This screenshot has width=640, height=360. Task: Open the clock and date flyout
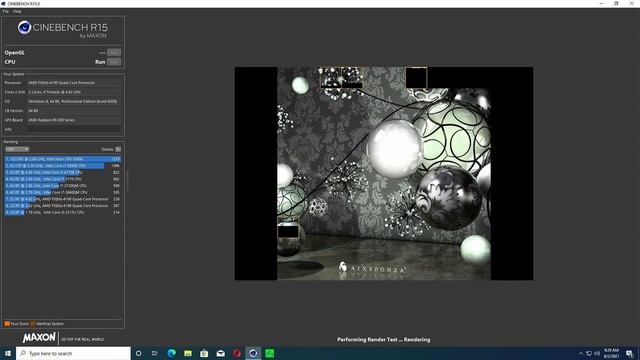611,353
